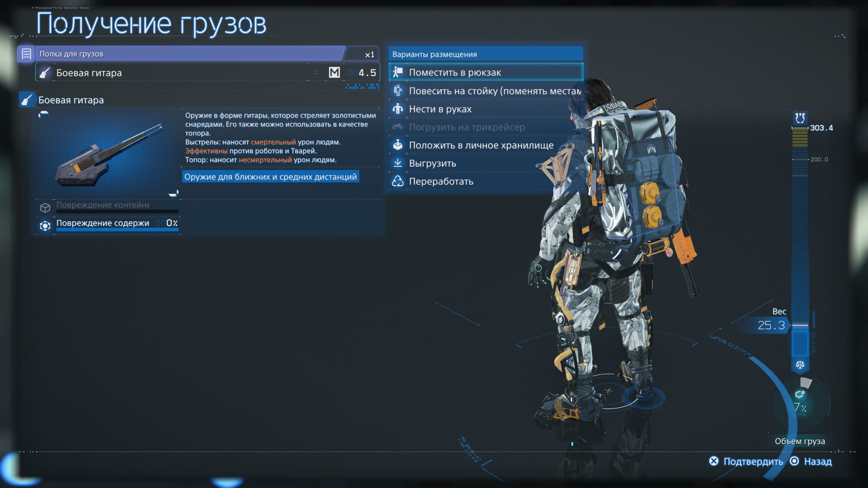The image size is (868, 488).
Task: Click the guitar icon in the 'Боевая гитара' row
Action: pyautogui.click(x=45, y=73)
